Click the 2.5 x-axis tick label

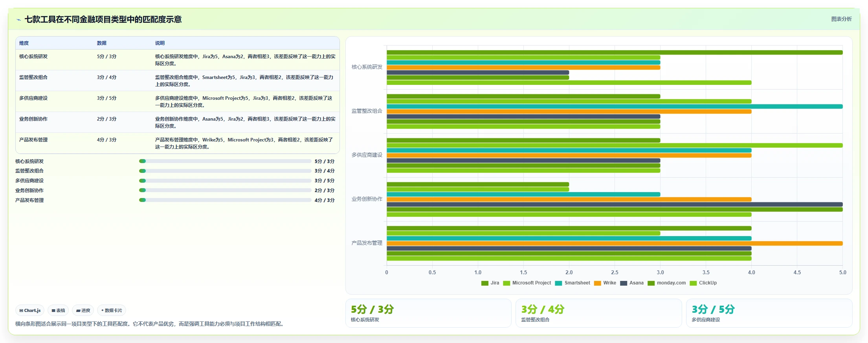coord(615,272)
